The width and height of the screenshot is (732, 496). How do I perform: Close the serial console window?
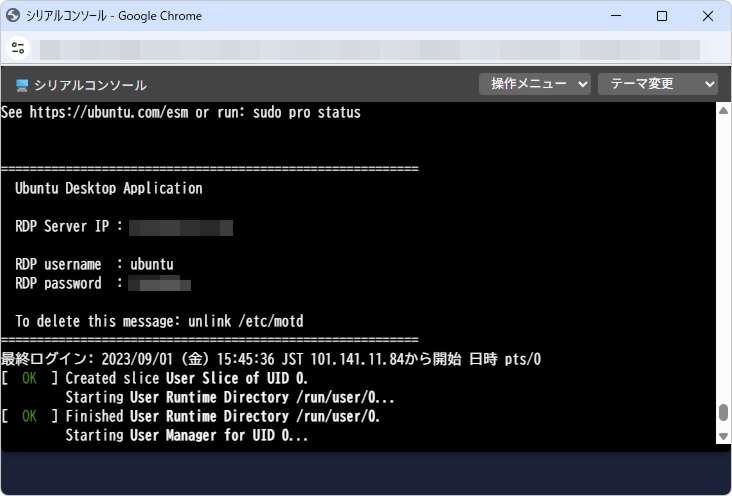pyautogui.click(x=707, y=16)
